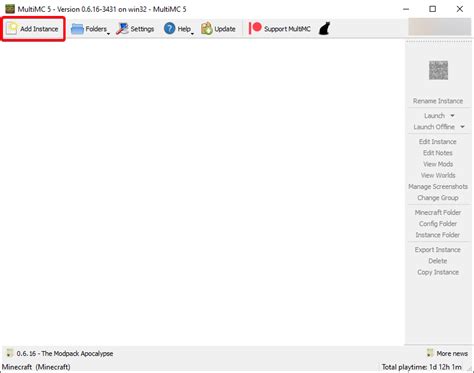Click Rename Instance in side panel
Image resolution: width=474 pixels, height=373 pixels.
[438, 101]
